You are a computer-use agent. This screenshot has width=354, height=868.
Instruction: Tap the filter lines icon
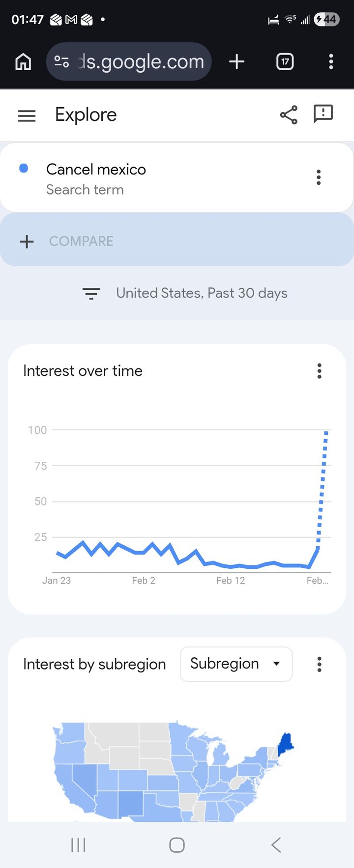tap(91, 294)
